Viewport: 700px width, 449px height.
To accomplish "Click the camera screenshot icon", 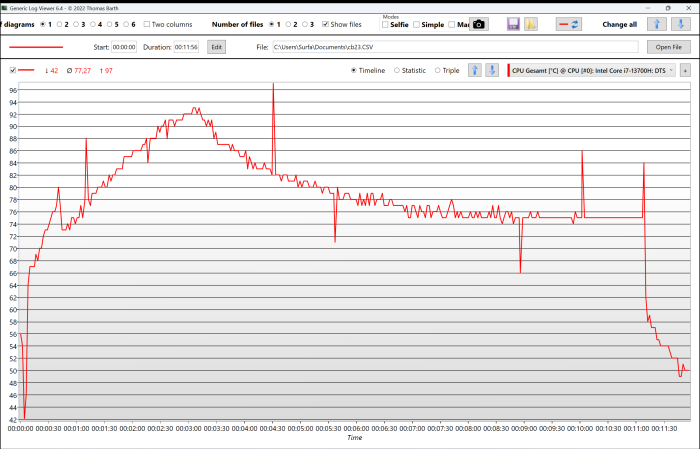I will click(479, 25).
